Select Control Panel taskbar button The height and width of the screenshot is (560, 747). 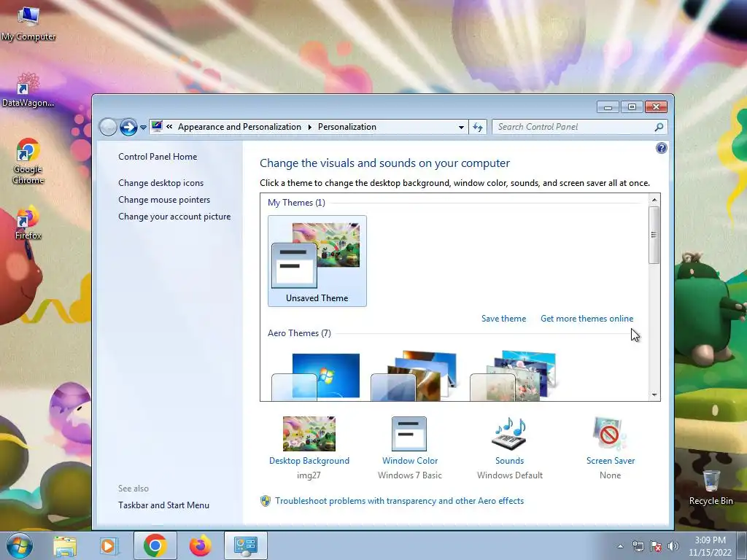(x=245, y=545)
